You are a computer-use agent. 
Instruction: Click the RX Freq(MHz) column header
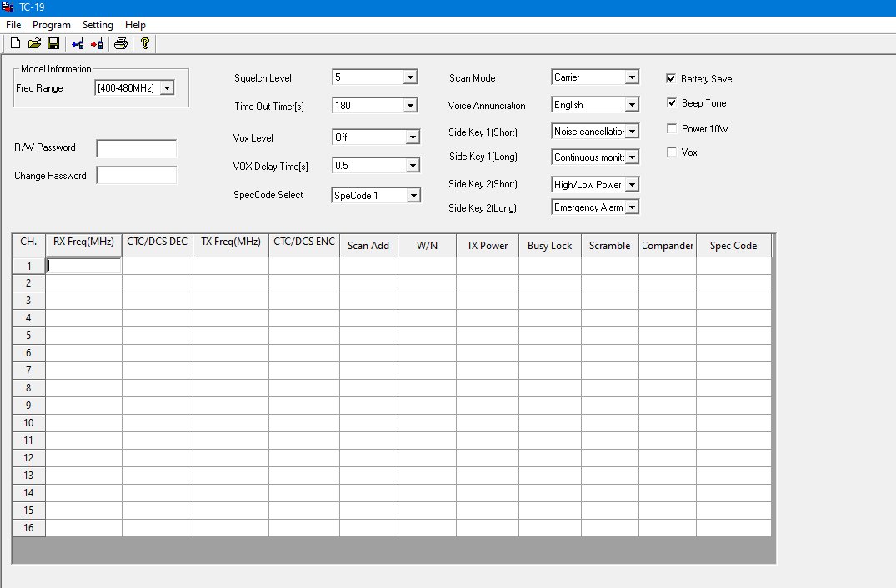pos(83,242)
